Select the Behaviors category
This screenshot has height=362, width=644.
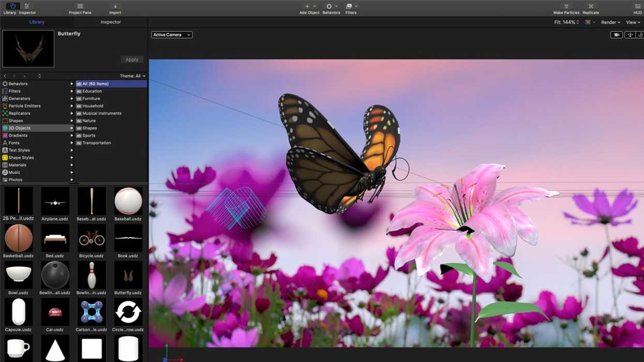point(38,83)
